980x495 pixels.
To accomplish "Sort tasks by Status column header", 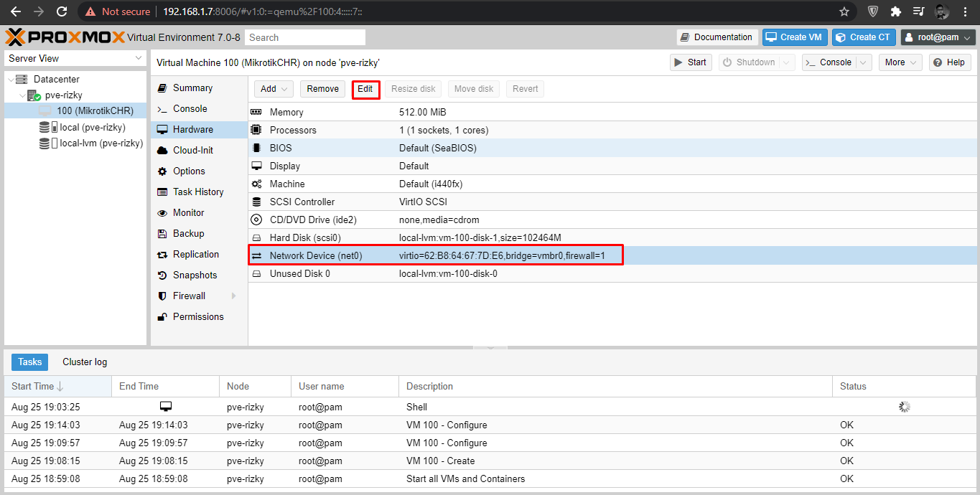I will click(x=904, y=386).
